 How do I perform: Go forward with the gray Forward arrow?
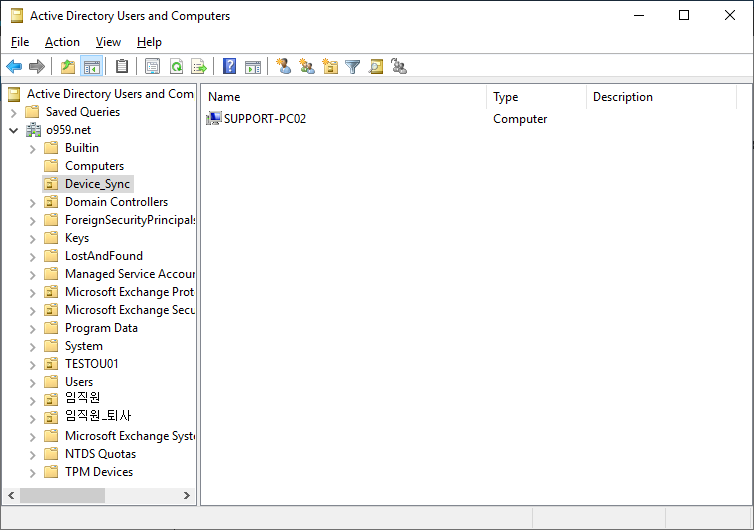(37, 66)
